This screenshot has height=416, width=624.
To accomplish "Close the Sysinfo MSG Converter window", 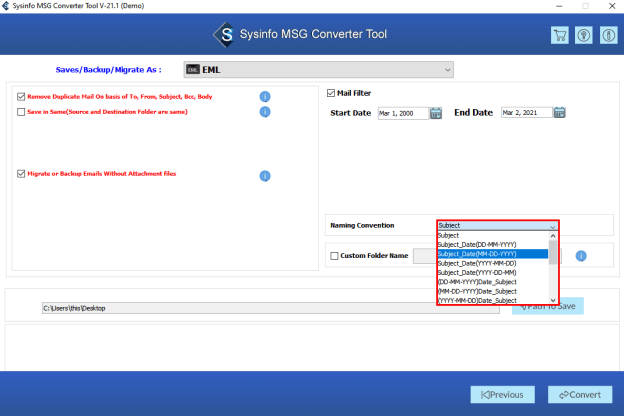I will [612, 6].
